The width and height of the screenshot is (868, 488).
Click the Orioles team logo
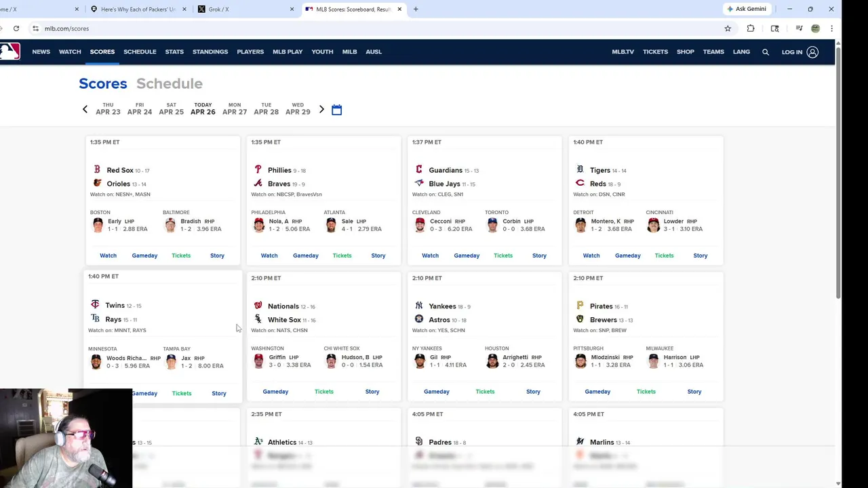[x=97, y=183]
